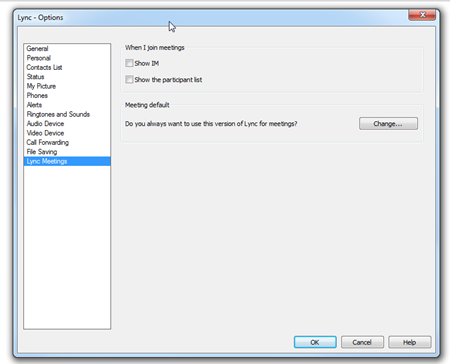Open the Phones options

tap(67, 95)
